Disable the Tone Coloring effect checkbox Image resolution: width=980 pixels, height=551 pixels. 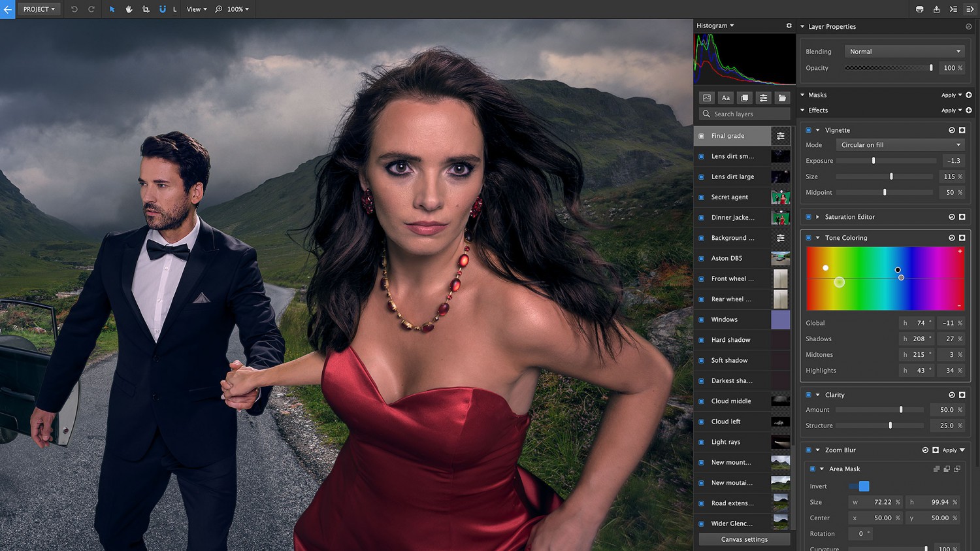[x=808, y=238]
